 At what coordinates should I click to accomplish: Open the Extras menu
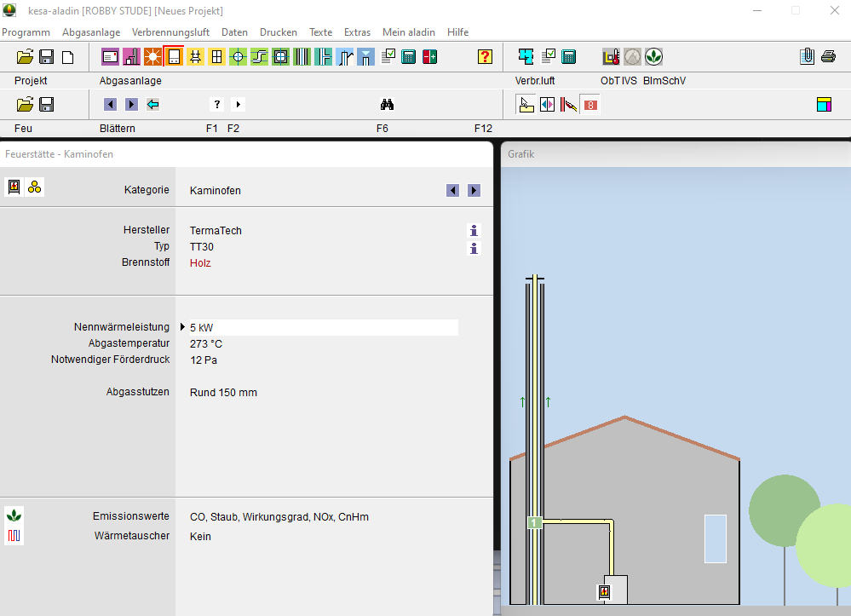(357, 32)
